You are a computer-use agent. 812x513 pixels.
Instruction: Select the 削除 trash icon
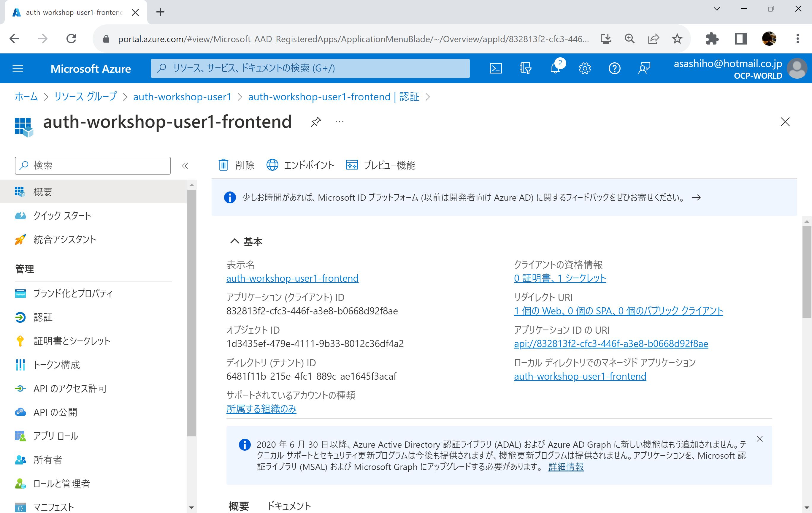click(236, 165)
